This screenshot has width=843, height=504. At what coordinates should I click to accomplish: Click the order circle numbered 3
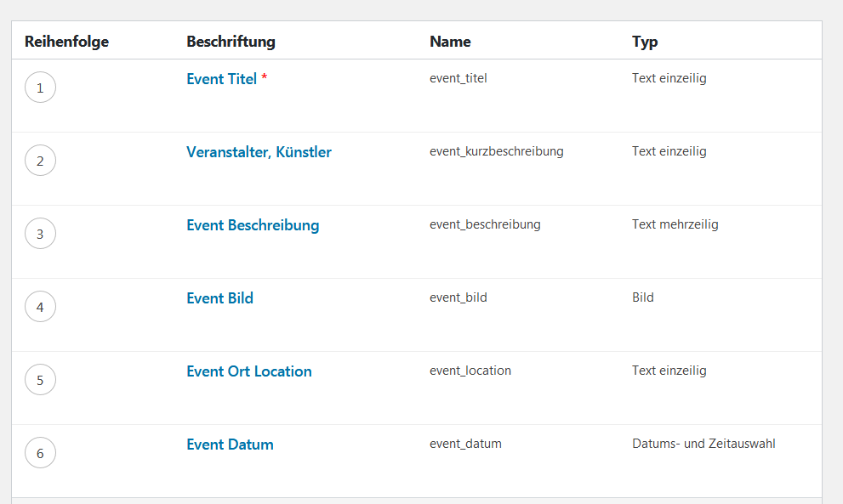click(40, 233)
